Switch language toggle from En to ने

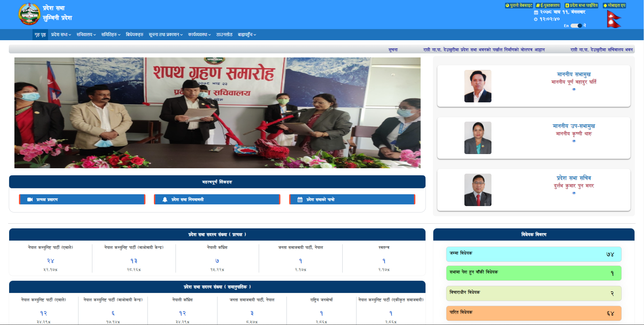tap(576, 25)
